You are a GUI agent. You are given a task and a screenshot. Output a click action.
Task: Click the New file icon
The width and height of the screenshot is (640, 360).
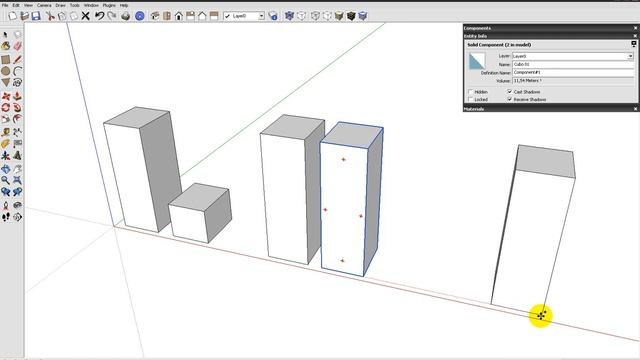(x=12, y=16)
